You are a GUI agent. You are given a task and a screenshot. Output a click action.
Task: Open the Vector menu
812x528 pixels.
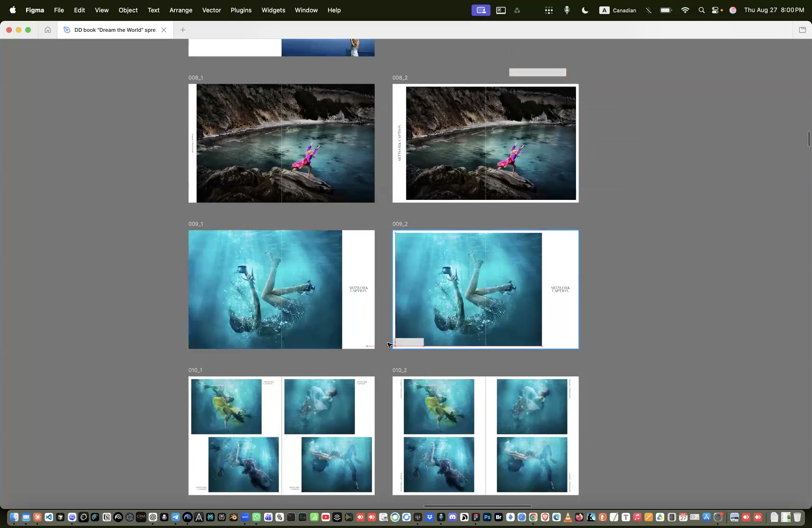pyautogui.click(x=212, y=10)
